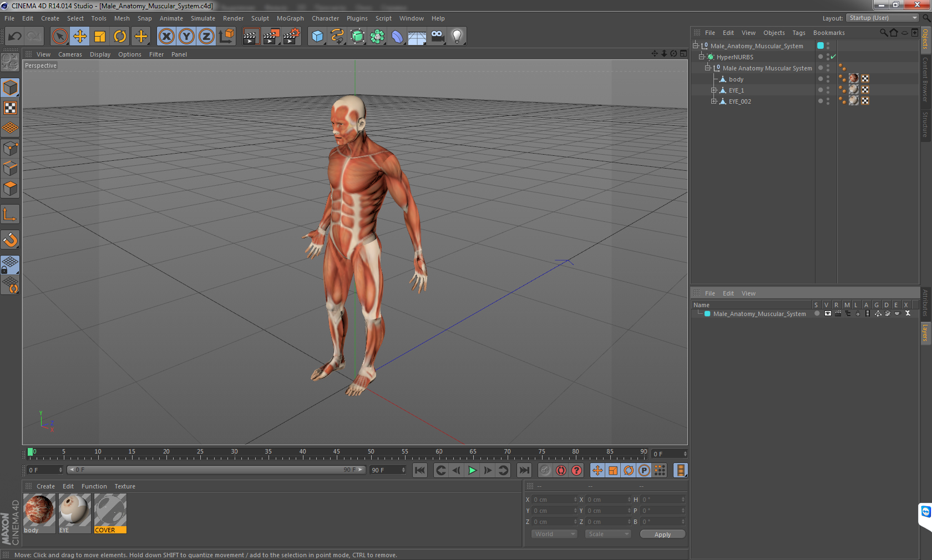
Task: Activate the Scale tool
Action: 100,37
